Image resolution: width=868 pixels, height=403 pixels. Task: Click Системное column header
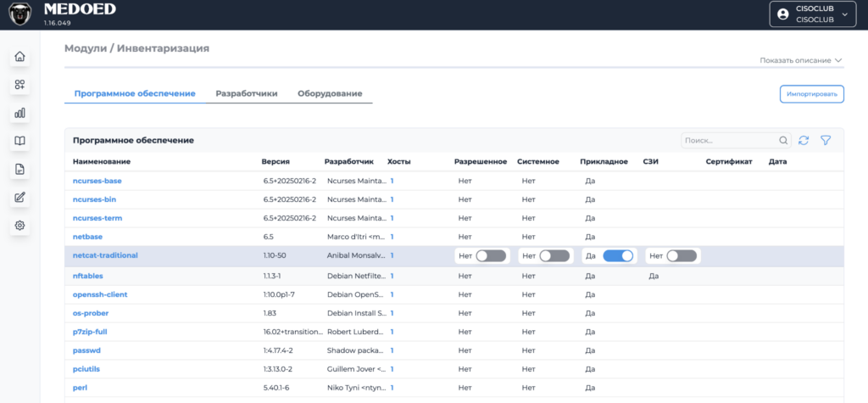click(x=538, y=162)
